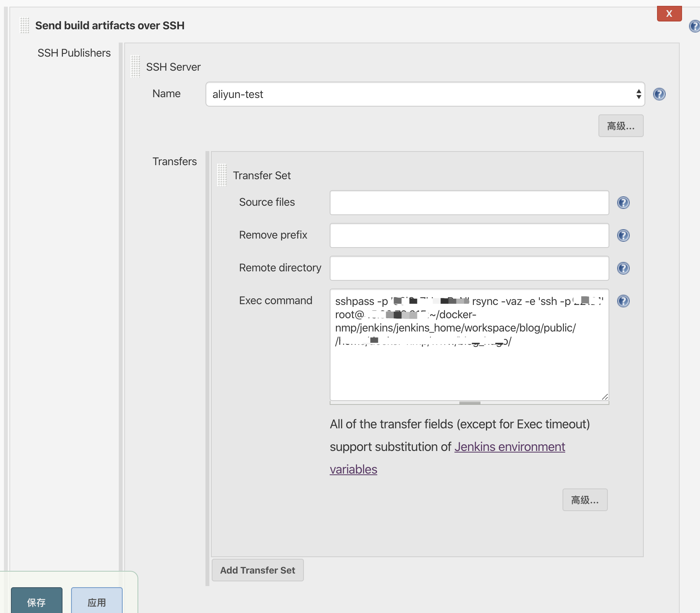Focus the Remove prefix input

(x=469, y=235)
